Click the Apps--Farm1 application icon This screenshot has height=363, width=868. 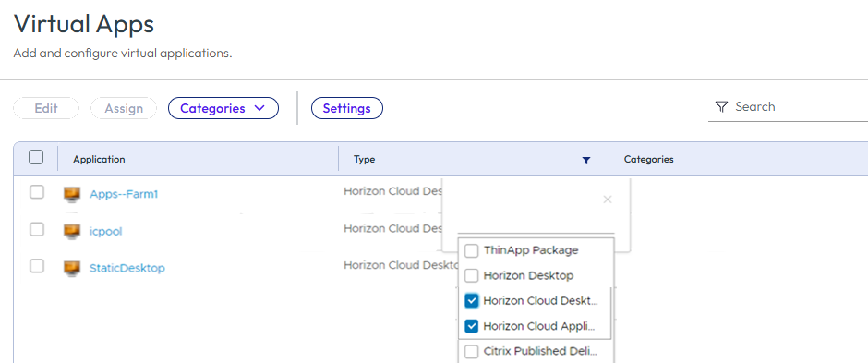pyautogui.click(x=72, y=194)
